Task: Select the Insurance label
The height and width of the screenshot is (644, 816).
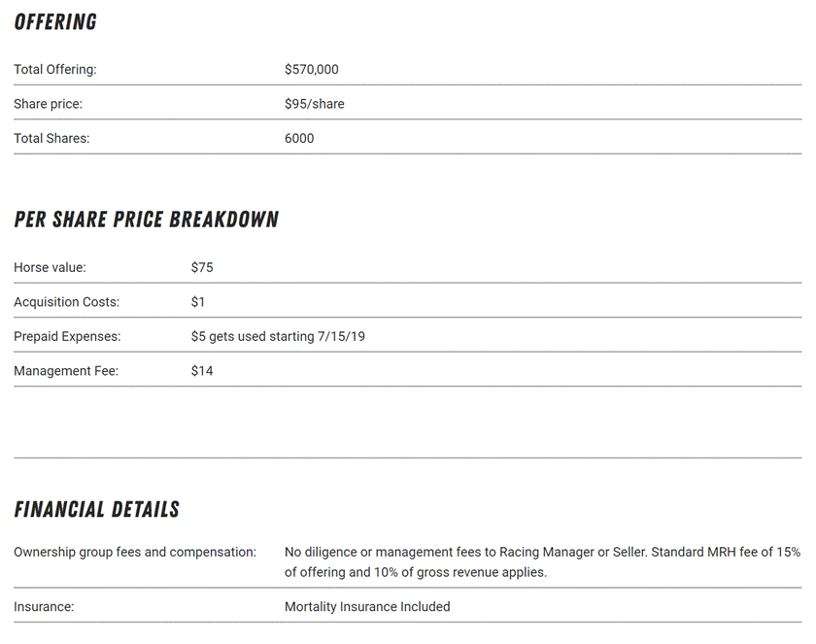Action: [x=44, y=607]
